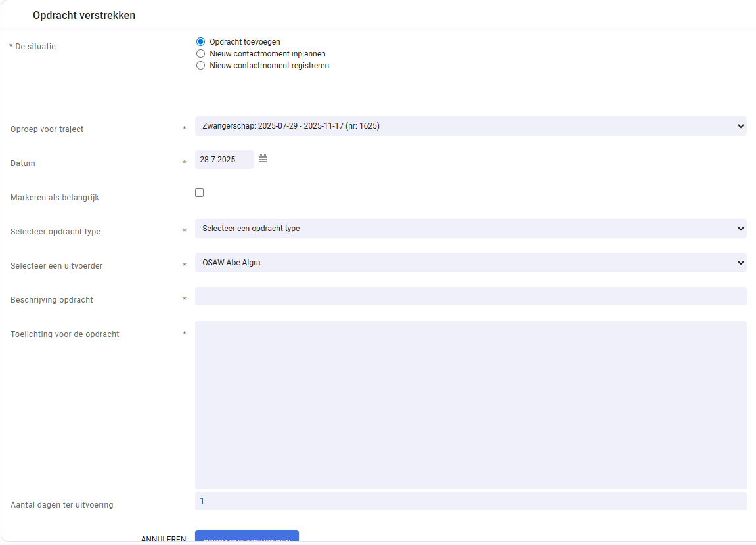Screen dimensions: 756x545
Task: Open the Oproep voor traject dropdown
Action: click(x=470, y=126)
